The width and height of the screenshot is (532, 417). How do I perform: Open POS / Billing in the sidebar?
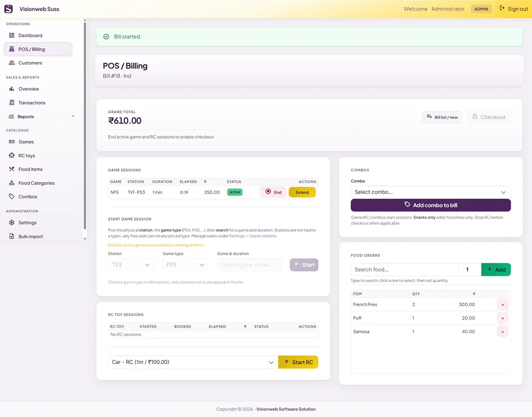[38, 49]
